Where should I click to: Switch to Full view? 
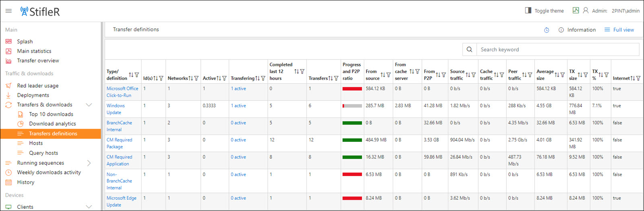pyautogui.click(x=619, y=30)
